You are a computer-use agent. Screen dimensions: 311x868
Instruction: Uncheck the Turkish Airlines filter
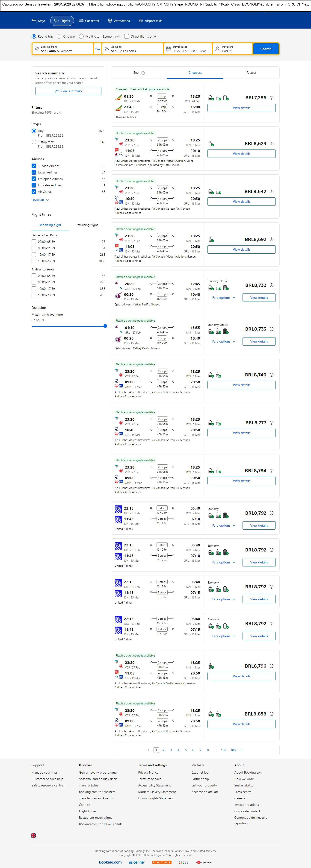coord(34,166)
